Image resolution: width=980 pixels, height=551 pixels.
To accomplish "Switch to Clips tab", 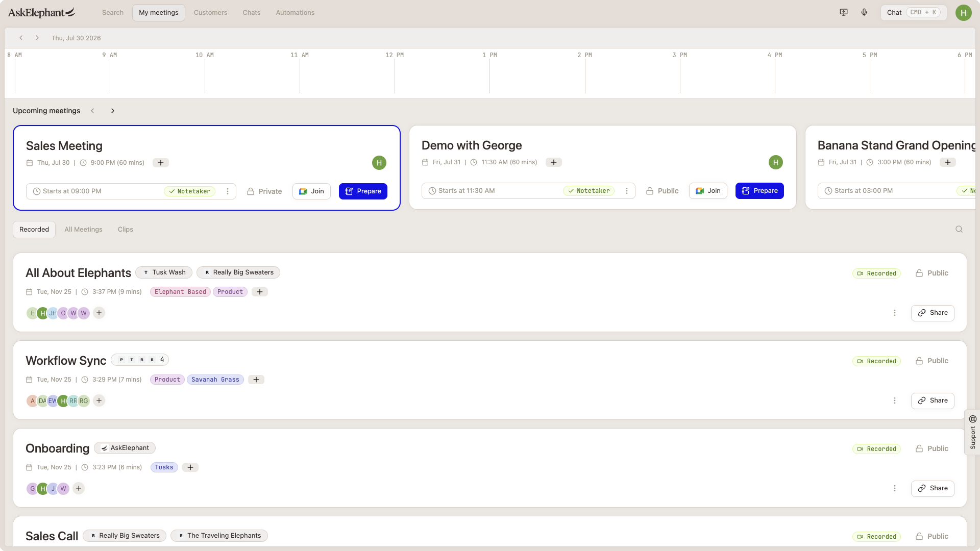I will (126, 230).
